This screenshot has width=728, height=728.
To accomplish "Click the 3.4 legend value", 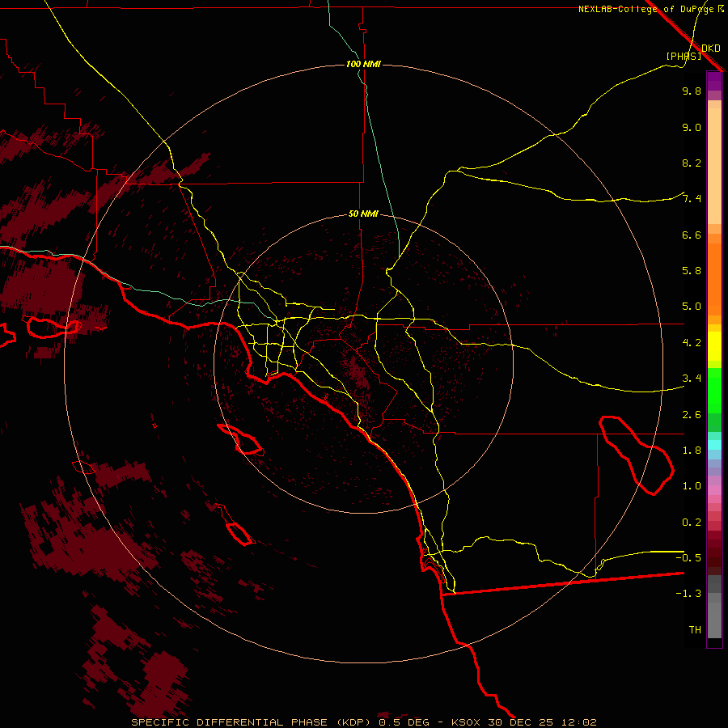I will [692, 379].
